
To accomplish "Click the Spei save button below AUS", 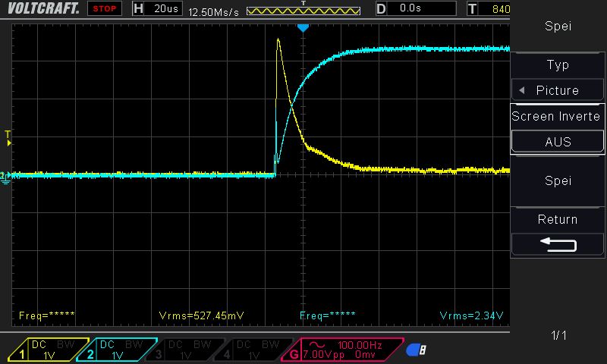I will [558, 180].
